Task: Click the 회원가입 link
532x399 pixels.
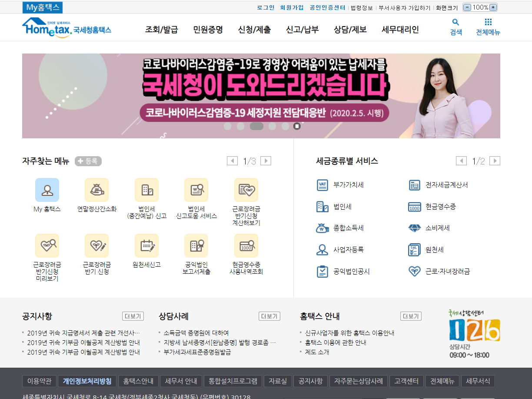Action: tap(292, 8)
